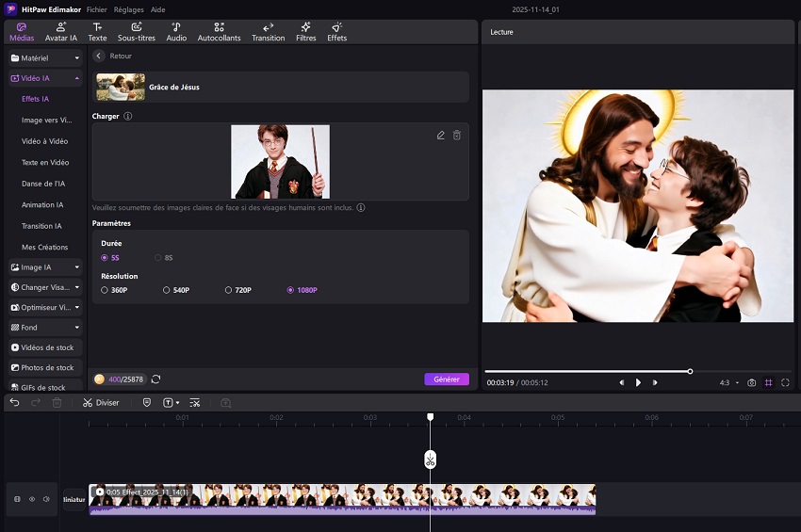
Task: Click the back arrow next to Retour
Action: click(99, 56)
